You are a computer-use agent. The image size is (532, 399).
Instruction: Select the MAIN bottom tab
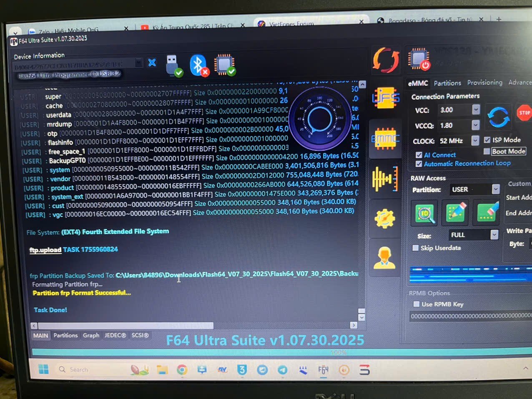[x=41, y=336]
